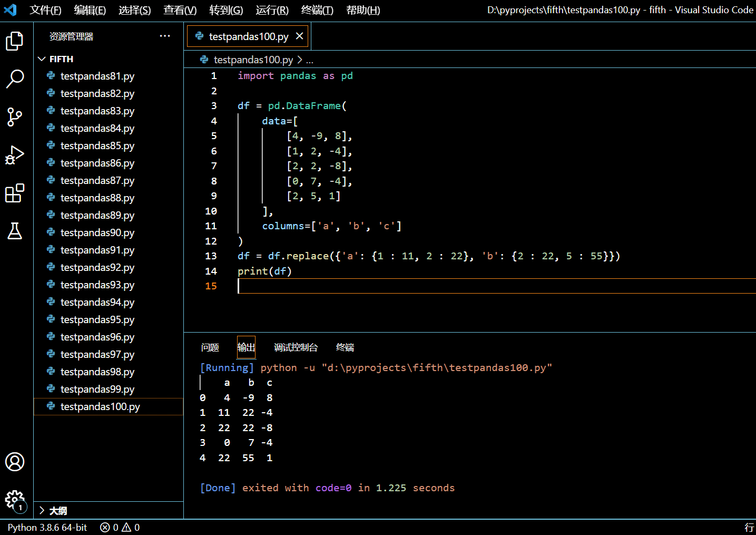The width and height of the screenshot is (756, 535).
Task: Open testpandas89.py in explorer
Action: (109, 215)
